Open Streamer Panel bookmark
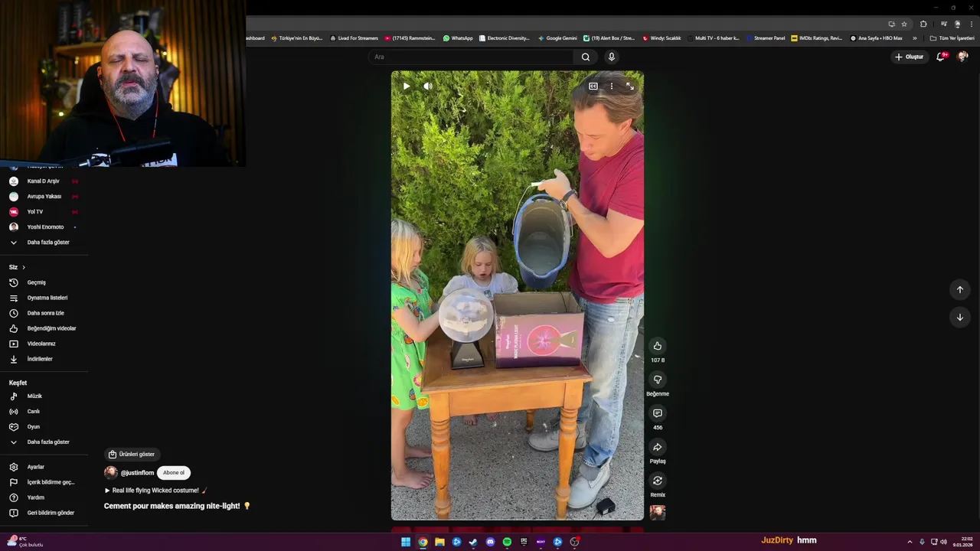This screenshot has height=551, width=980. (766, 38)
